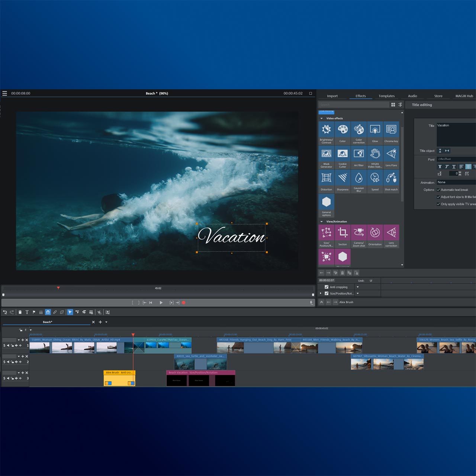Open the MAGIX Hub tab

pyautogui.click(x=464, y=96)
